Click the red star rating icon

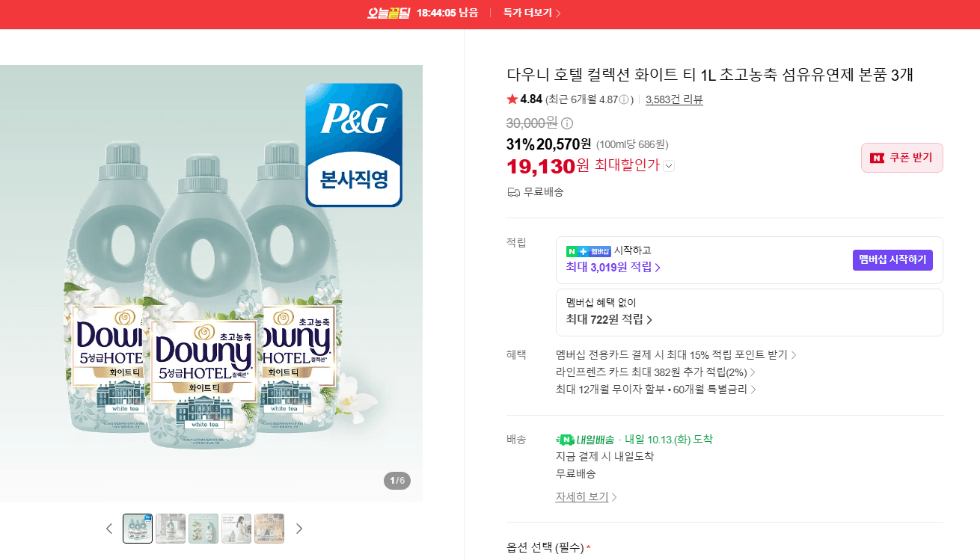512,99
